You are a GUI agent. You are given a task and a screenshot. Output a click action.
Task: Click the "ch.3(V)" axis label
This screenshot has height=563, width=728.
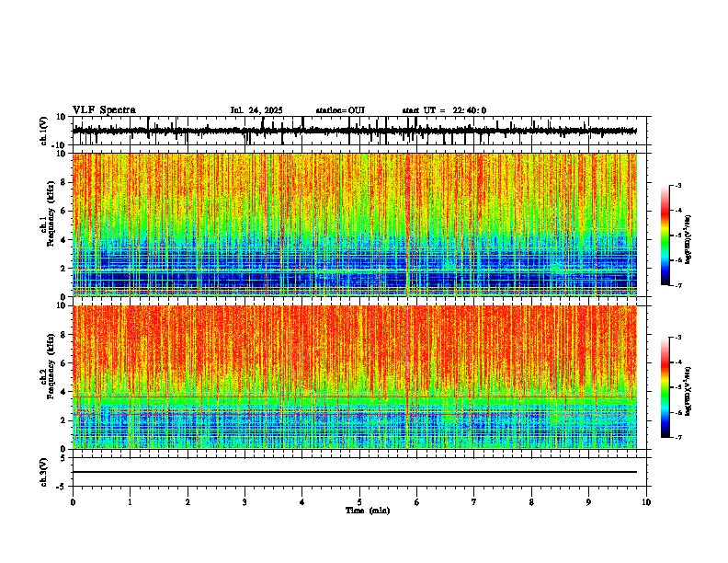click(44, 472)
